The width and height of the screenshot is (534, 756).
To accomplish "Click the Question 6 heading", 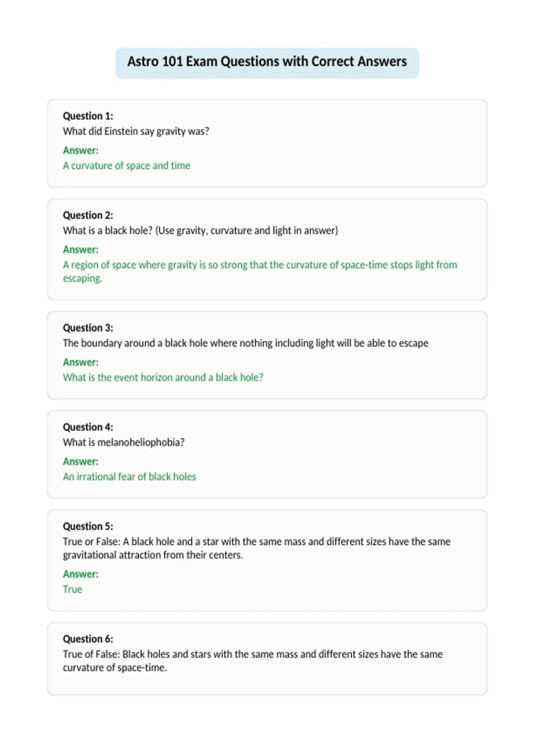I will click(x=88, y=639).
